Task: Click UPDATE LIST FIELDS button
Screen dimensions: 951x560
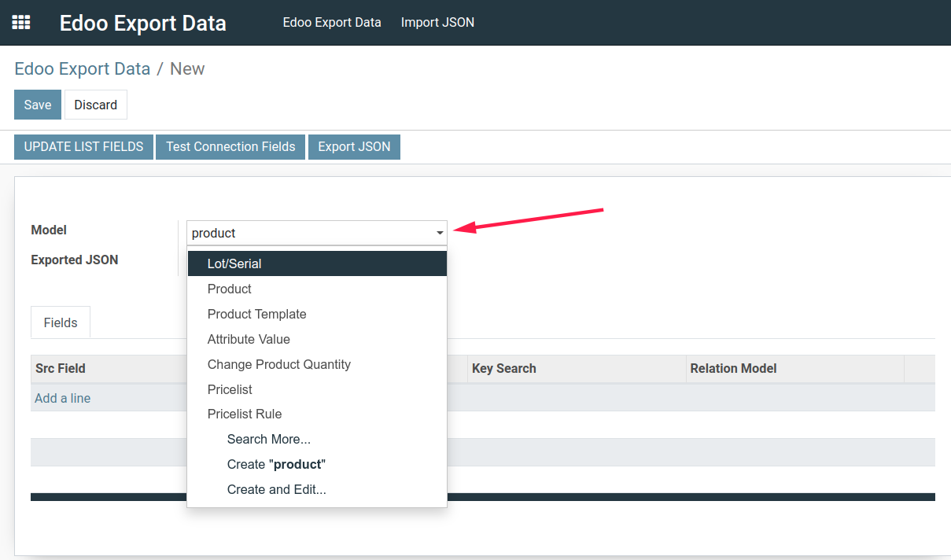Action: pos(83,146)
